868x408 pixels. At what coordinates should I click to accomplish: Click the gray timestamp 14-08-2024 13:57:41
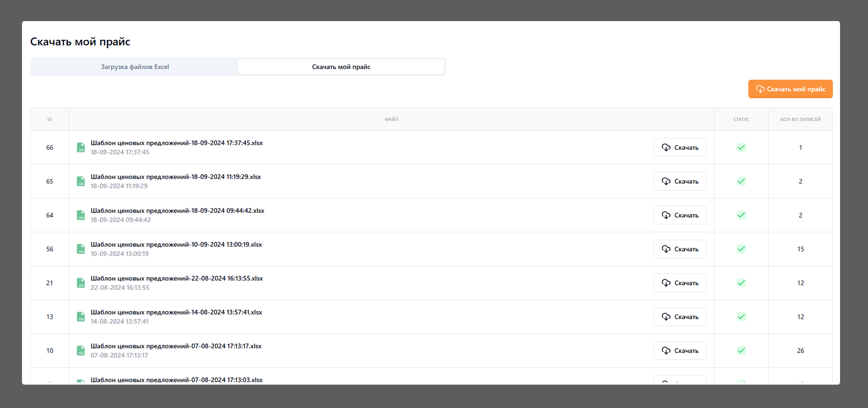120,322
